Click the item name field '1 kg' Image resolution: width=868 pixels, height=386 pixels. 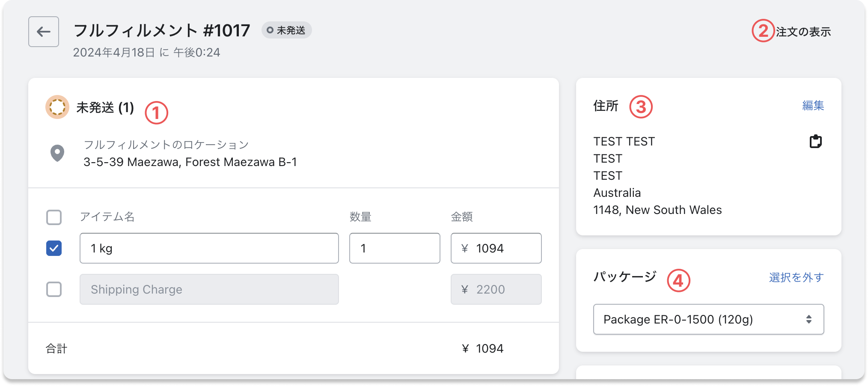209,248
